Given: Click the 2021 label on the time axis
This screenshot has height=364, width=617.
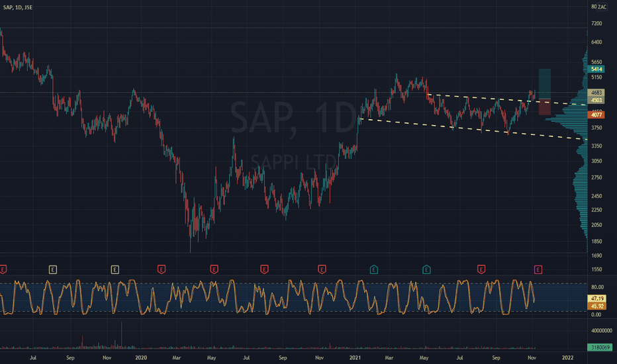Looking at the screenshot, I should pos(355,357).
